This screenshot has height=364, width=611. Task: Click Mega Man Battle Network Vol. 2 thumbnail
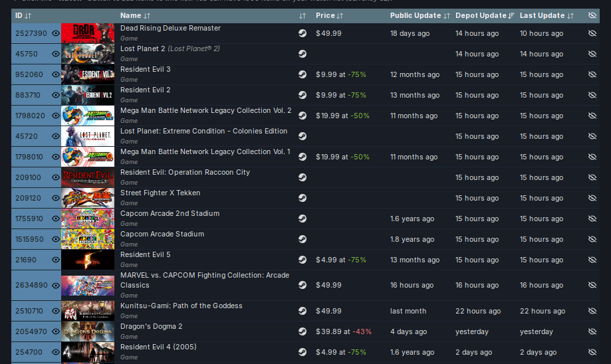click(88, 116)
